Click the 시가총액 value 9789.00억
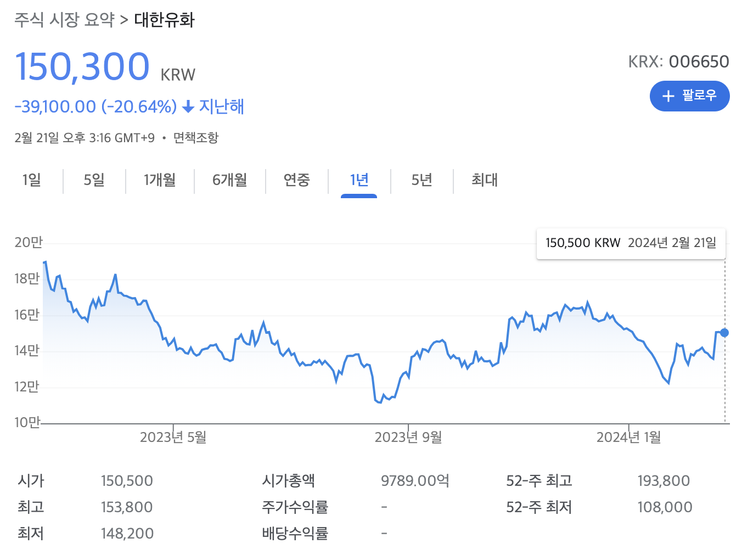742x560 pixels. click(x=415, y=481)
